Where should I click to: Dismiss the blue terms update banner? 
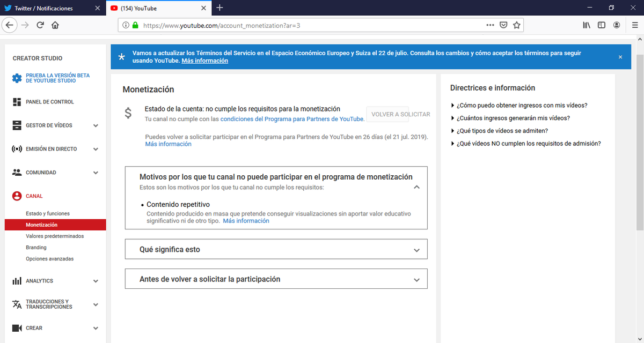point(620,57)
